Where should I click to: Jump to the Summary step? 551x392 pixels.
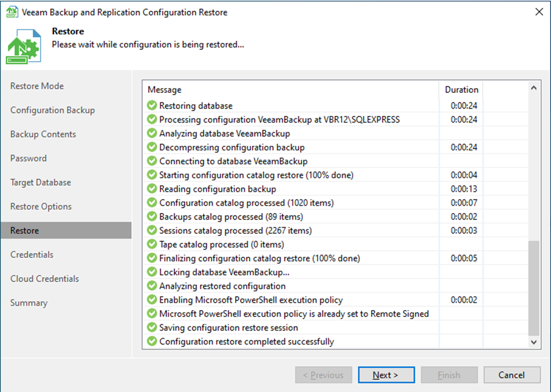[29, 303]
